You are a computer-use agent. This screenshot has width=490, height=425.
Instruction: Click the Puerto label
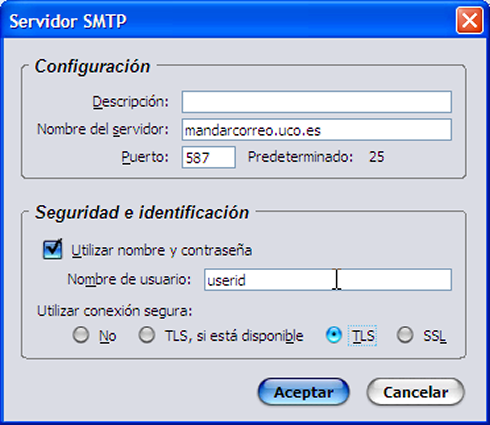[145, 157]
